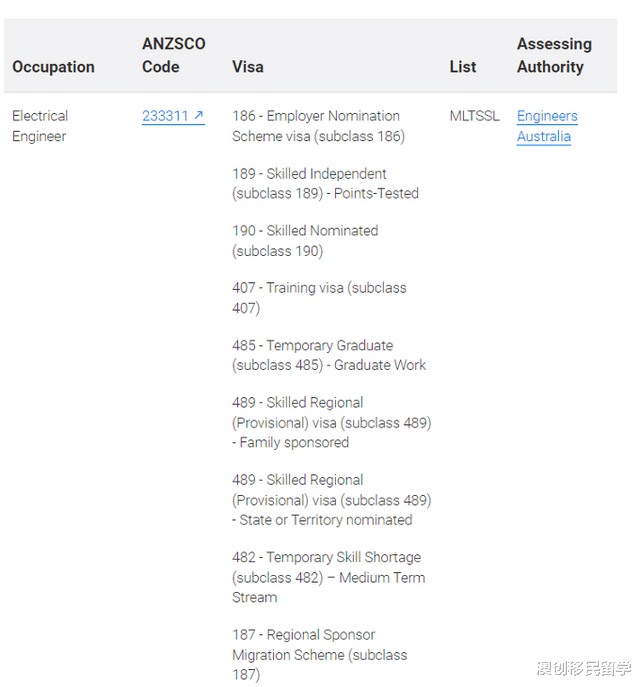Click the Visa column header
640x687 pixels.
point(248,67)
